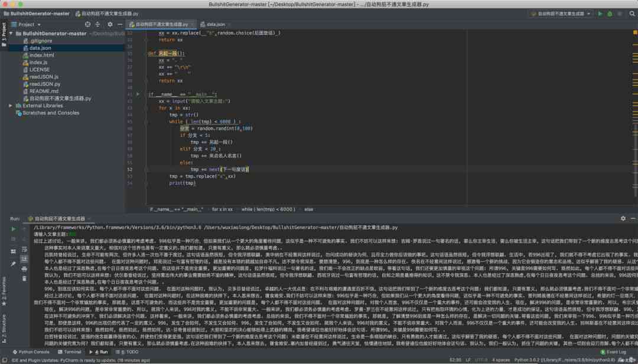Click the trash clear-all icon in Run panel

pyautogui.click(x=24, y=278)
